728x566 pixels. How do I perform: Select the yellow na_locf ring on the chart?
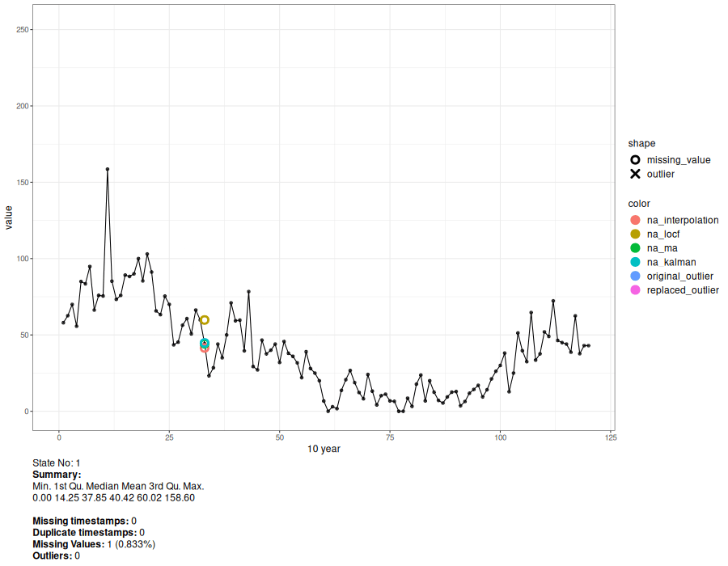click(x=205, y=320)
